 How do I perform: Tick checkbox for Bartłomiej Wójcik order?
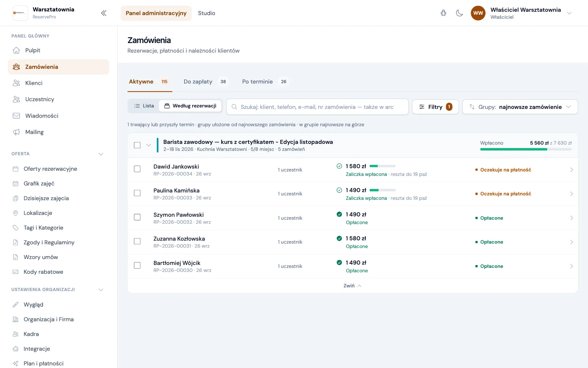click(137, 265)
